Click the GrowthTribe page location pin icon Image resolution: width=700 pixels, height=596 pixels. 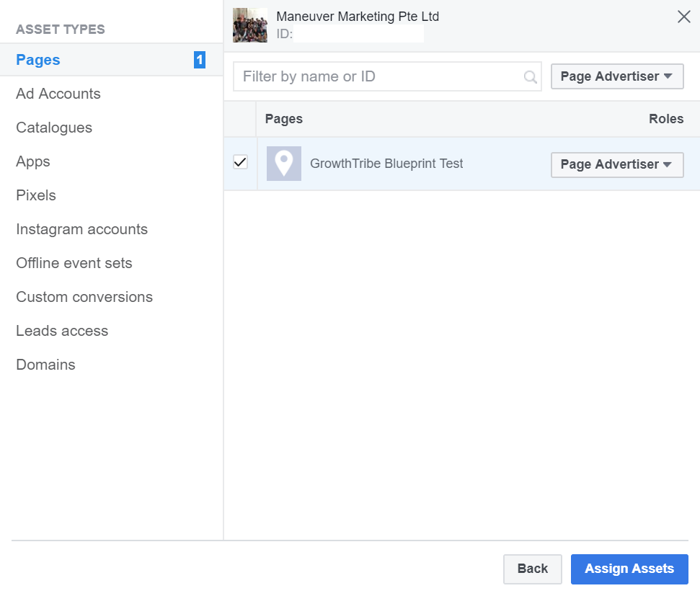click(284, 164)
